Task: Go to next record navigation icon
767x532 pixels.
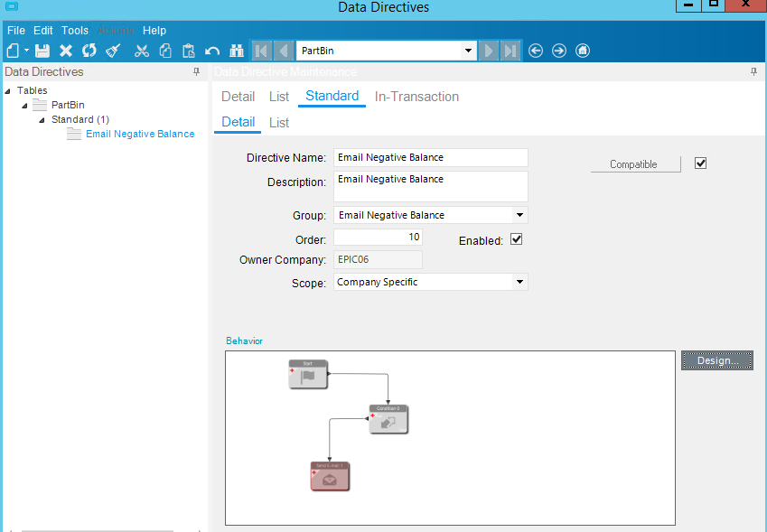Action: click(x=488, y=51)
